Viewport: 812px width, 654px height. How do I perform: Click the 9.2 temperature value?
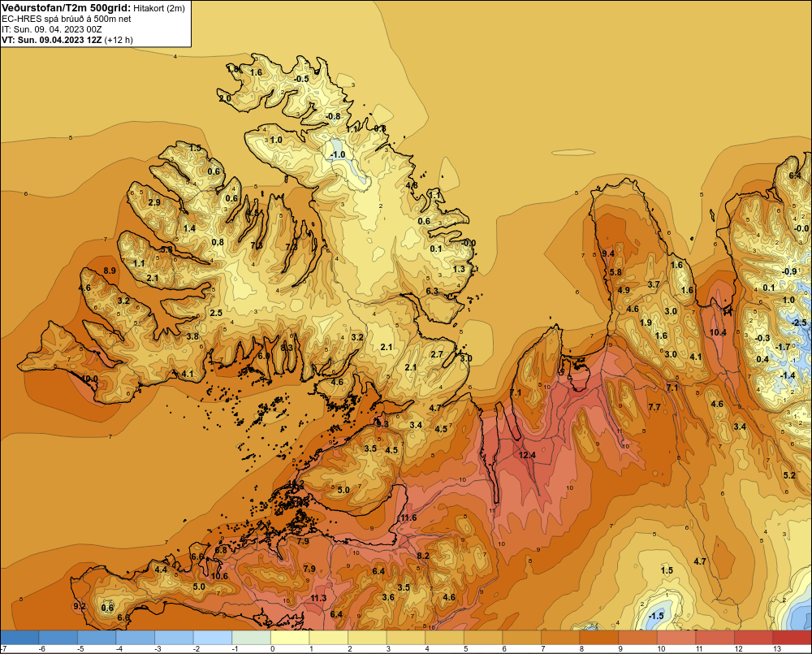(x=80, y=606)
